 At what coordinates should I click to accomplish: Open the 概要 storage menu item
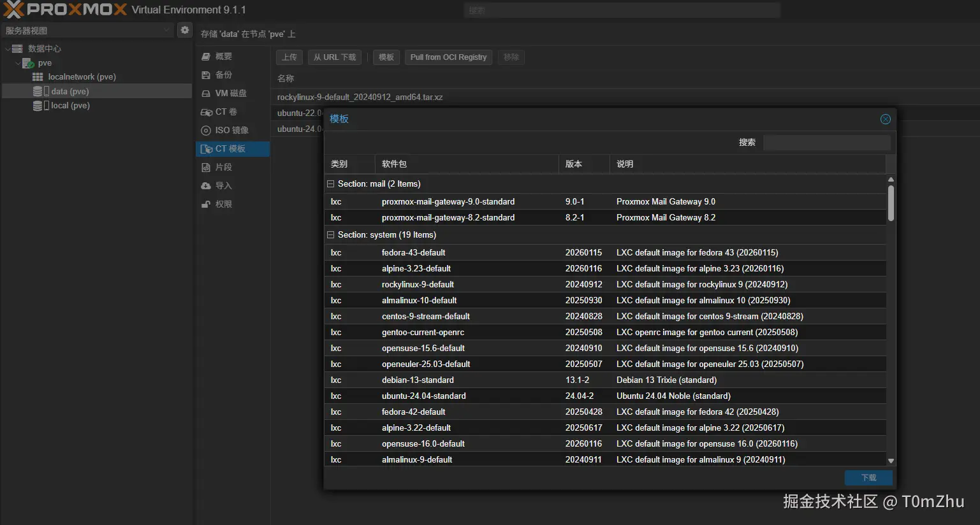pos(233,57)
